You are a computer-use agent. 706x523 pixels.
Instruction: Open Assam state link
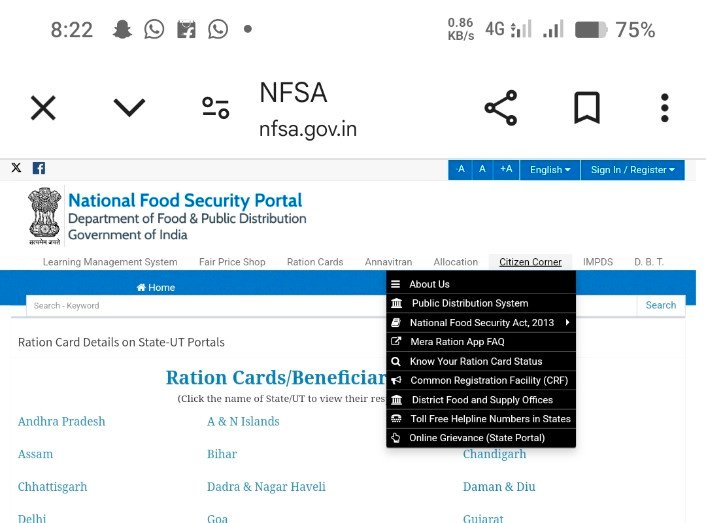(x=36, y=454)
